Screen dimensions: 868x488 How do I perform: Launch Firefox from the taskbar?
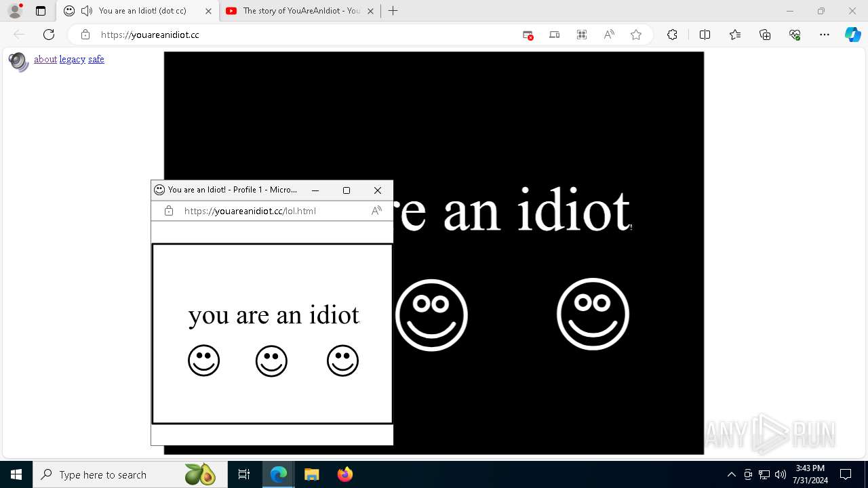[x=345, y=474]
